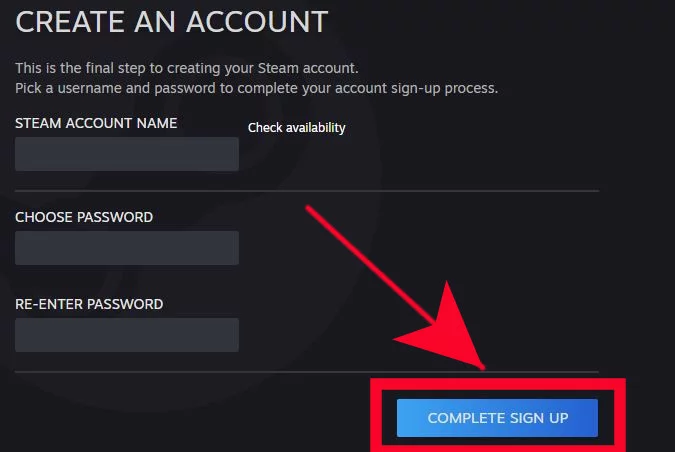The width and height of the screenshot is (675, 452).
Task: Click the Check availability link
Action: click(x=297, y=128)
